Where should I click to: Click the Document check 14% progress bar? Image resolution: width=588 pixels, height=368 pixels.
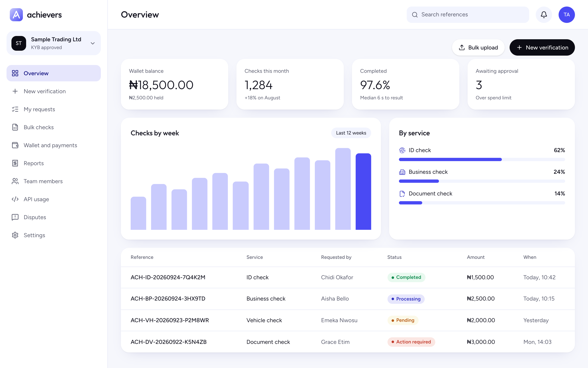[x=482, y=203]
